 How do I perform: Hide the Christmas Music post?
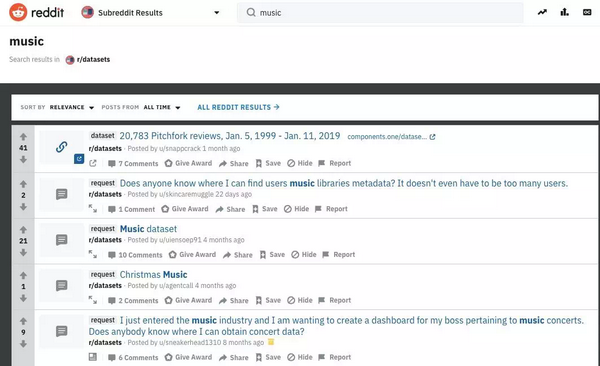pyautogui.click(x=300, y=300)
